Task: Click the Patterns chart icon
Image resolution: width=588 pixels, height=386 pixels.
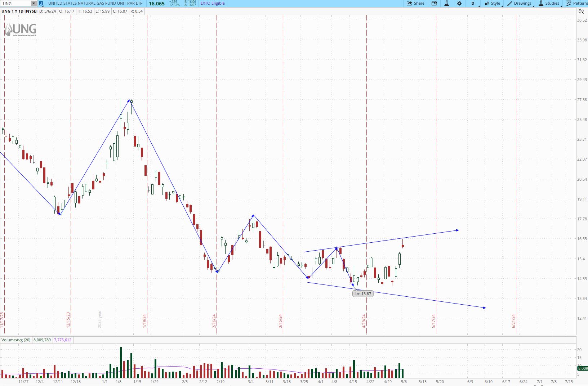Action: pyautogui.click(x=577, y=3)
